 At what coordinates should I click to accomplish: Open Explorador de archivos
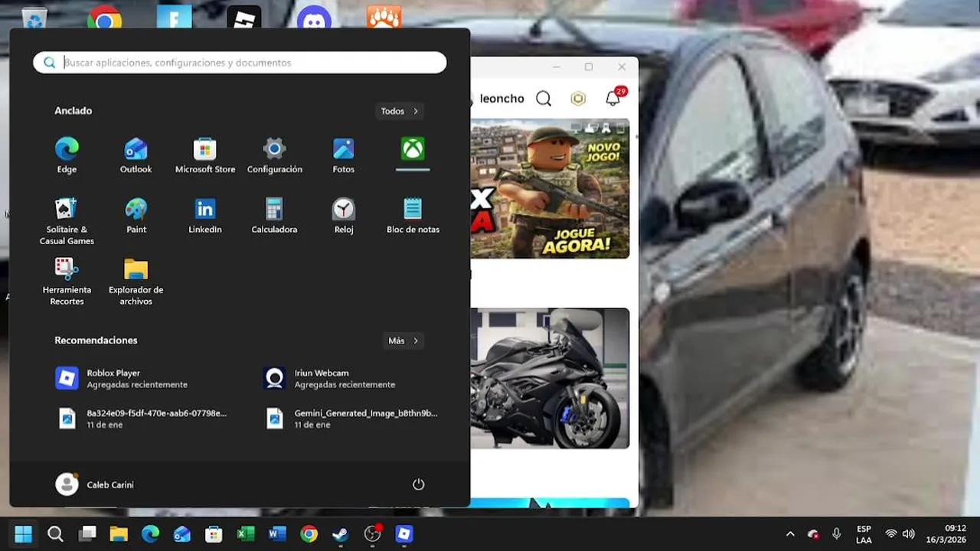click(136, 282)
